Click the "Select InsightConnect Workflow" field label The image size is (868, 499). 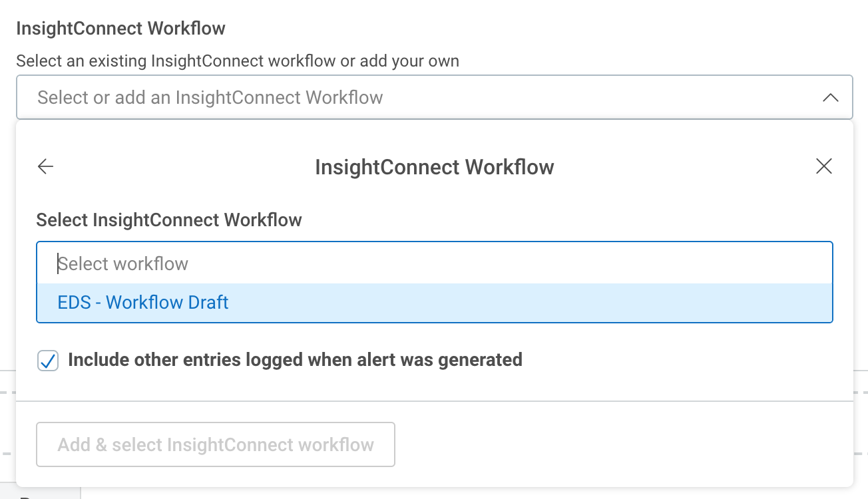point(169,220)
